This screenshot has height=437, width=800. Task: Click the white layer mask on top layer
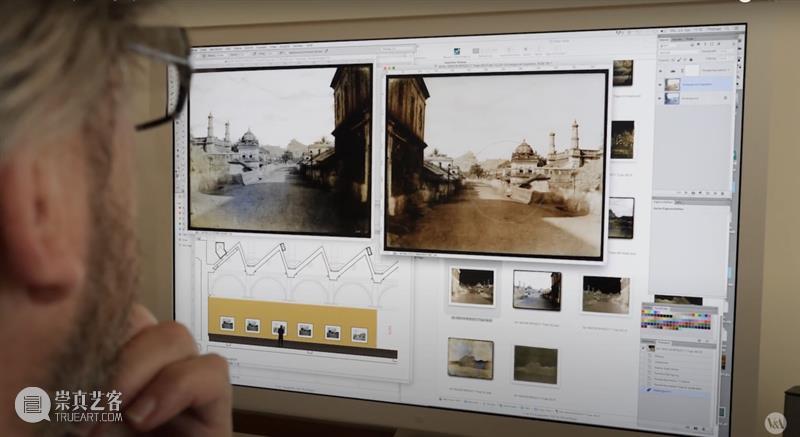692,70
